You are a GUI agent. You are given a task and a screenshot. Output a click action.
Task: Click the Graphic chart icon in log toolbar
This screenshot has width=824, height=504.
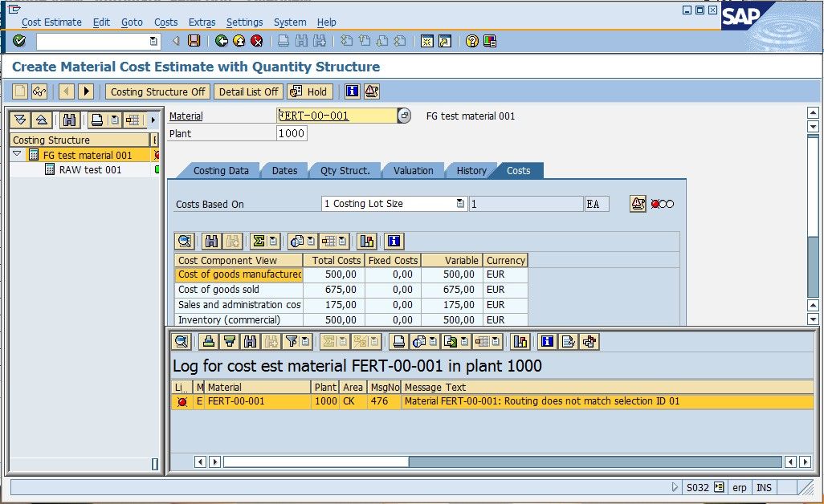point(520,342)
